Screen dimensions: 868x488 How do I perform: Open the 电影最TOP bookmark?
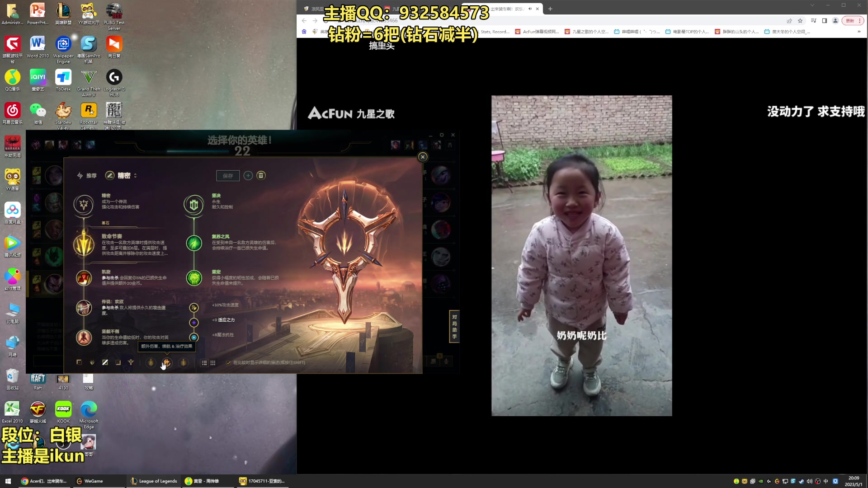tap(687, 32)
